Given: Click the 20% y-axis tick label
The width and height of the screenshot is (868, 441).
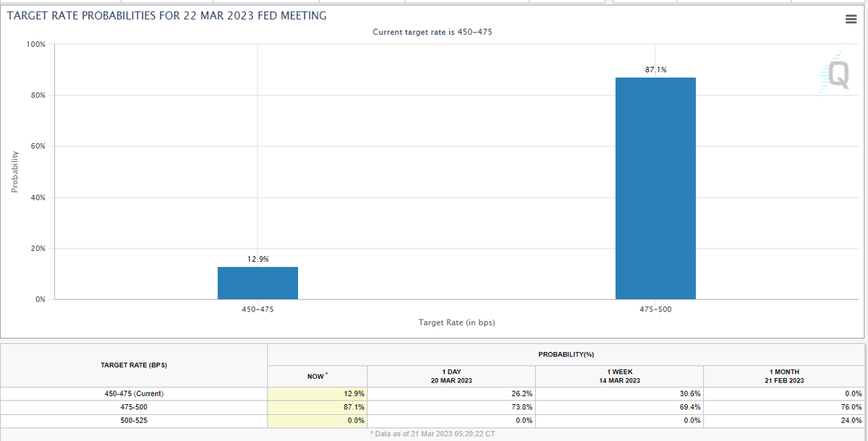Looking at the screenshot, I should click(38, 249).
